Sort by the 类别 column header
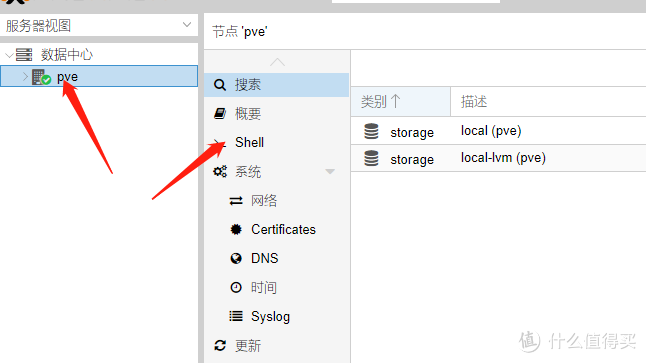The height and width of the screenshot is (363, 646). point(400,101)
